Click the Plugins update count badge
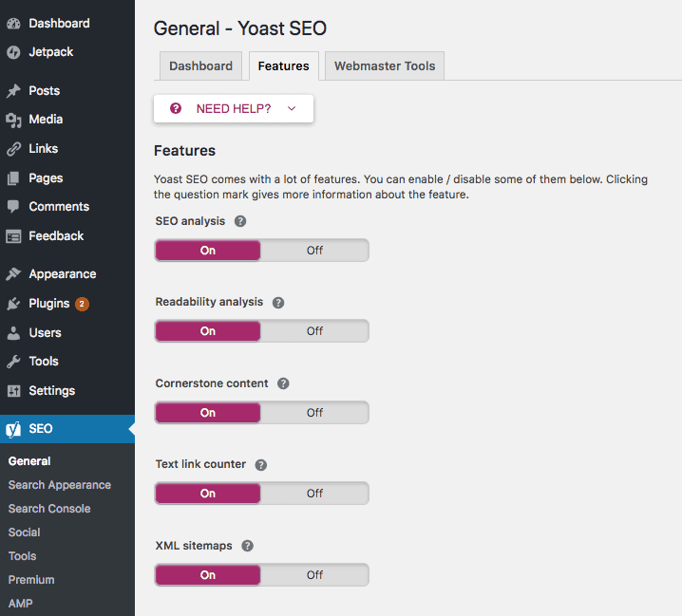Screen dimensions: 682x616 pos(82,304)
